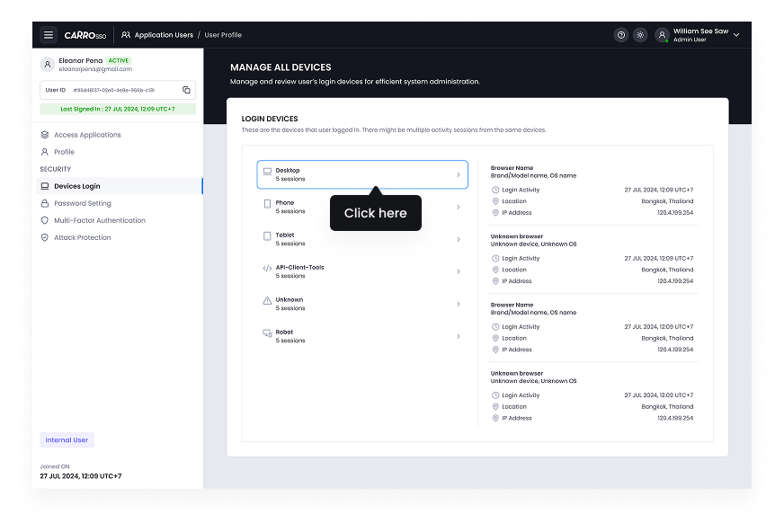Open Multi-Factor Authentication shield icon

tap(45, 220)
